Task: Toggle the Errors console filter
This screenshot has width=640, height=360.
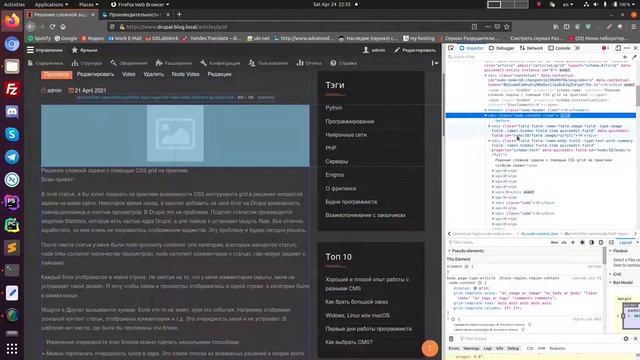Action: point(454,349)
